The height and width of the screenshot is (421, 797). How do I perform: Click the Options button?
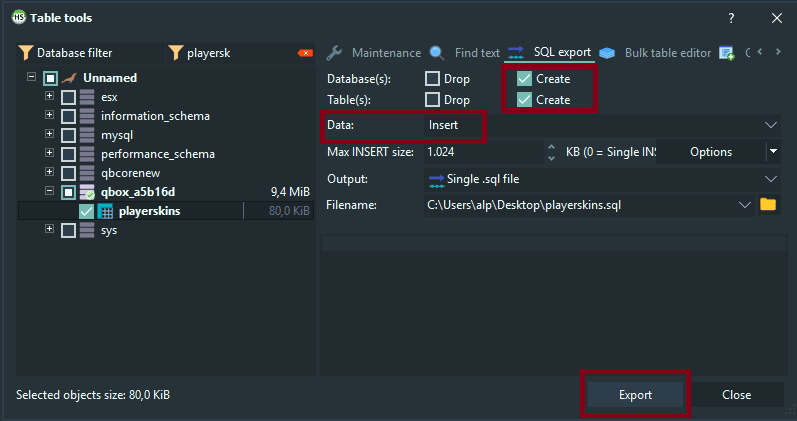point(711,152)
